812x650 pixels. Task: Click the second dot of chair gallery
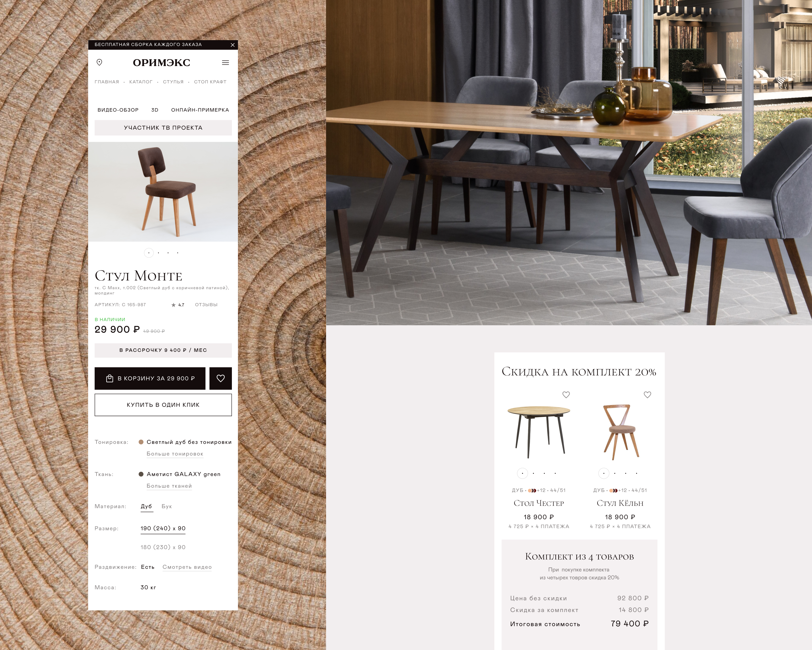point(159,253)
